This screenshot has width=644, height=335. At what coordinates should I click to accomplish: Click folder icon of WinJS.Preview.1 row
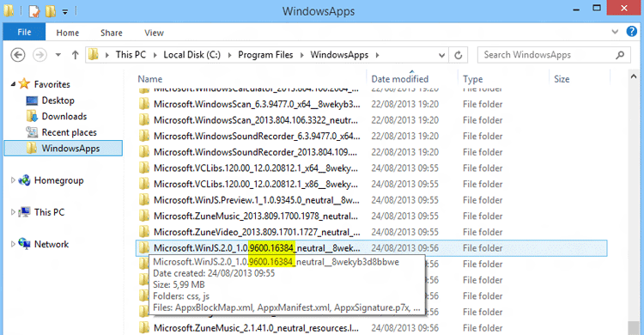(143, 200)
